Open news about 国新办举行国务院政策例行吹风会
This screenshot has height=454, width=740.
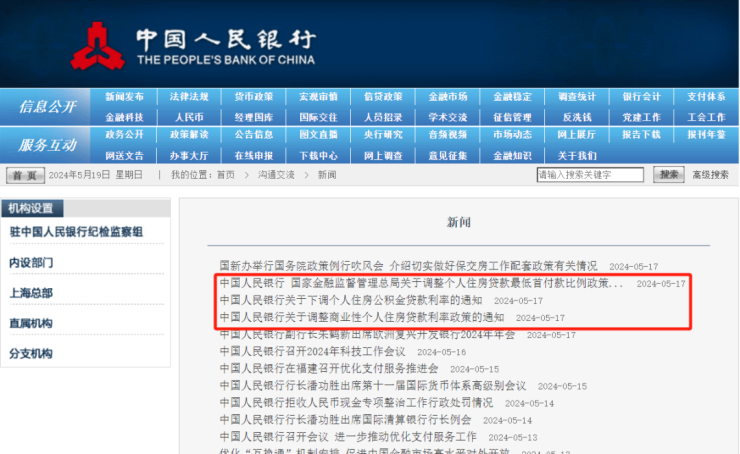click(408, 266)
